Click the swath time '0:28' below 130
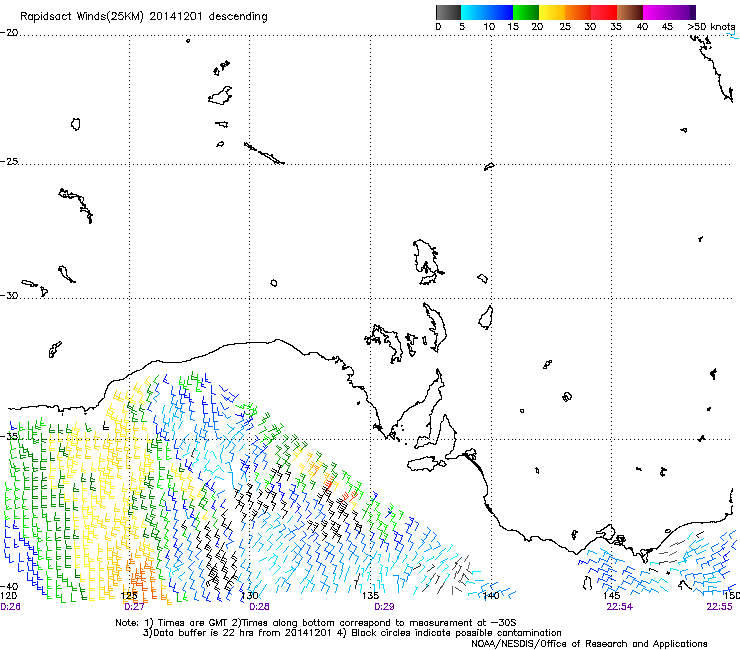Screen dimensions: 740x650 pyautogui.click(x=259, y=607)
